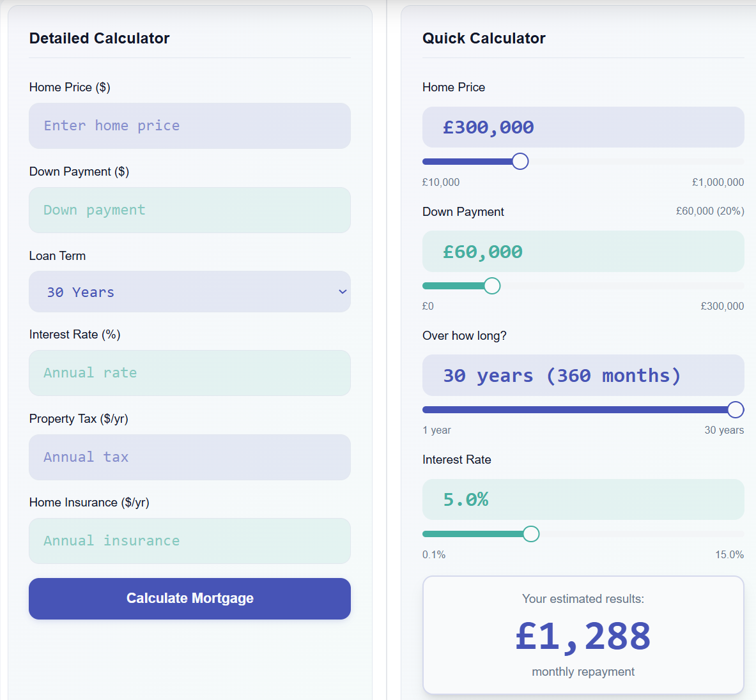
Task: Click the Annual insurance input field
Action: point(189,541)
